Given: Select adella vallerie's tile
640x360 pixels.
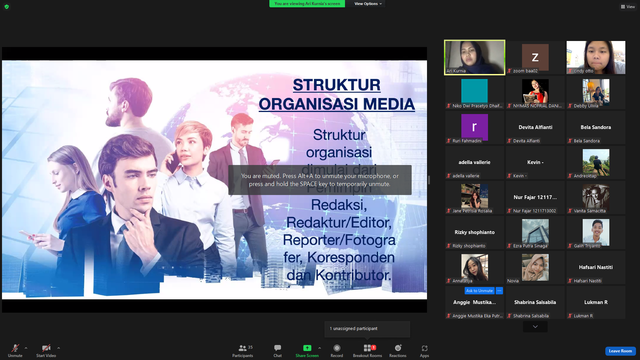Looking at the screenshot, I should click(475, 163).
